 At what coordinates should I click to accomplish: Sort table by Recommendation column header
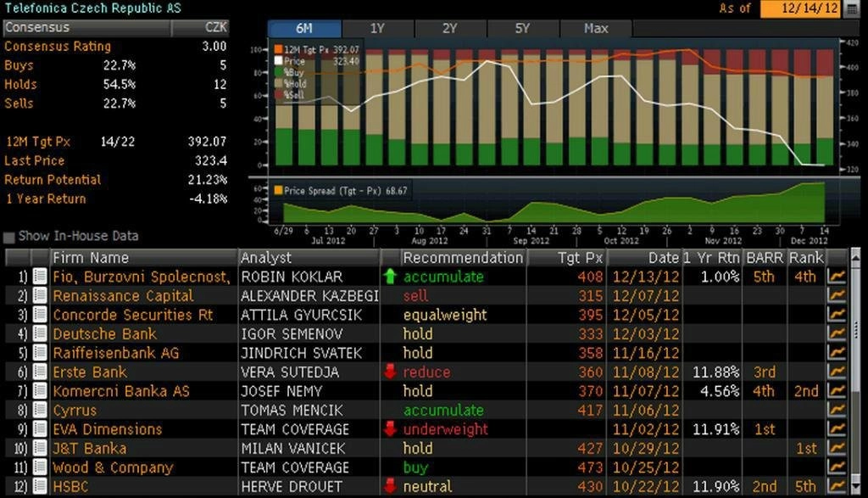pyautogui.click(x=463, y=258)
